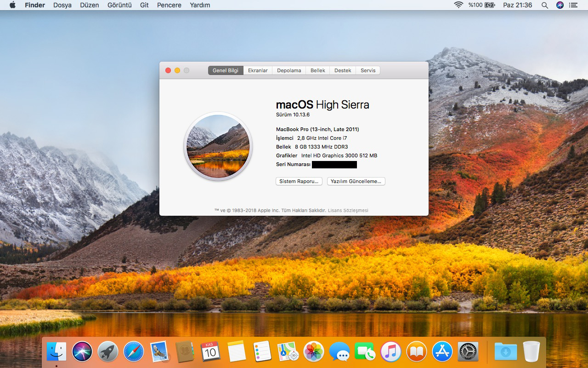Open Reminders list icon in Dock
Screen dimensions: 588x368
coord(262,352)
